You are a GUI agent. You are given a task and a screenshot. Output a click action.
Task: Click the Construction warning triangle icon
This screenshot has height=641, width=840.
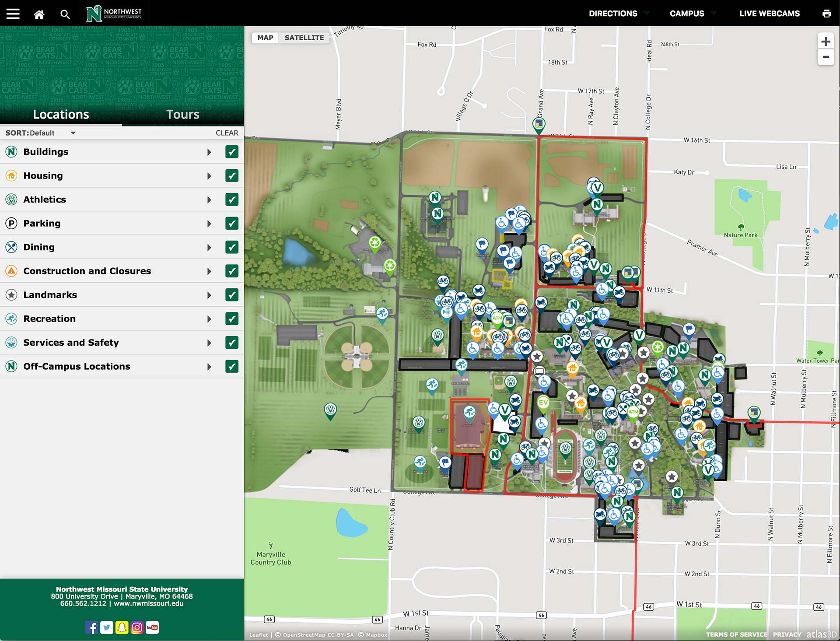(x=11, y=271)
